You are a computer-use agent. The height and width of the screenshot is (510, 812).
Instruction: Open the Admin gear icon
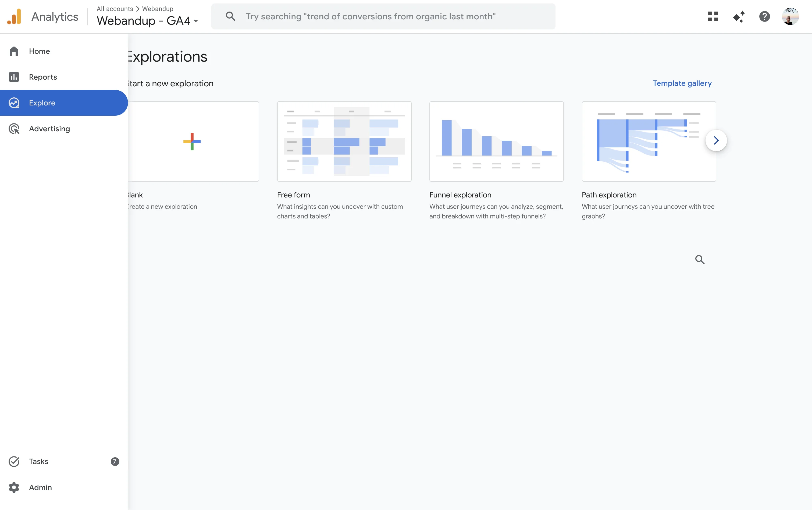click(x=14, y=487)
